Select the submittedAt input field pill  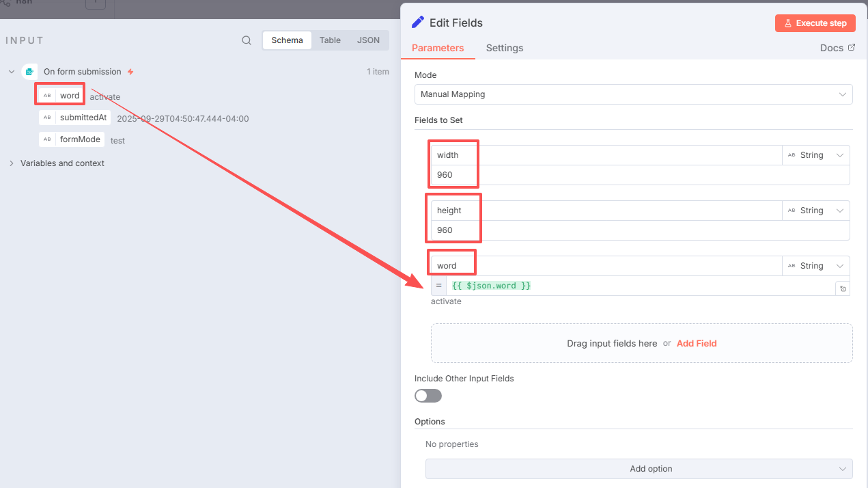[75, 118]
